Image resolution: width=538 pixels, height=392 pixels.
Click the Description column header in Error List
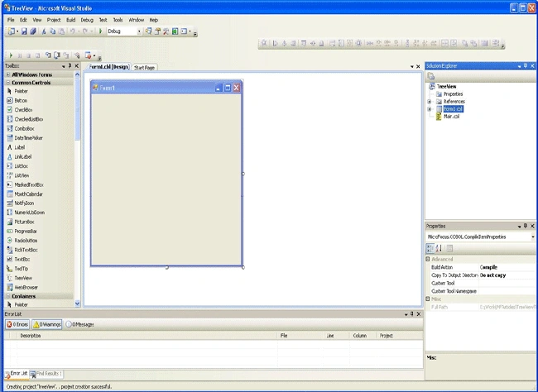tap(31, 336)
